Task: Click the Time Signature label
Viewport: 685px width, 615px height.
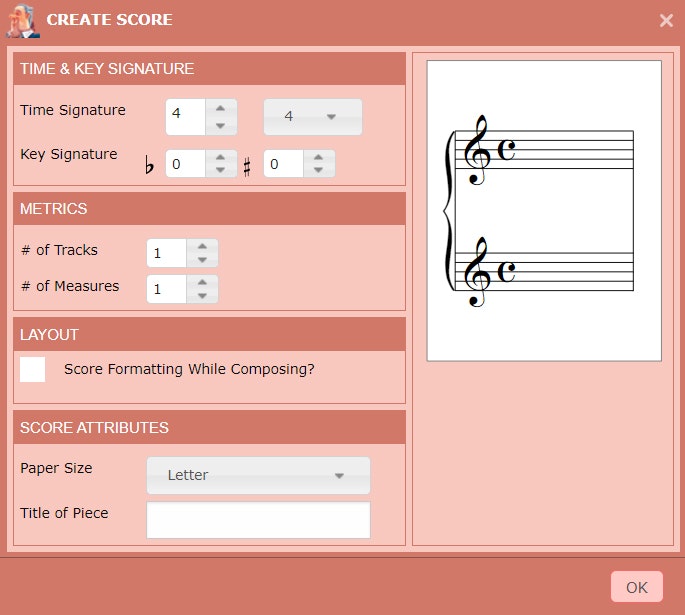Action: pyautogui.click(x=73, y=110)
